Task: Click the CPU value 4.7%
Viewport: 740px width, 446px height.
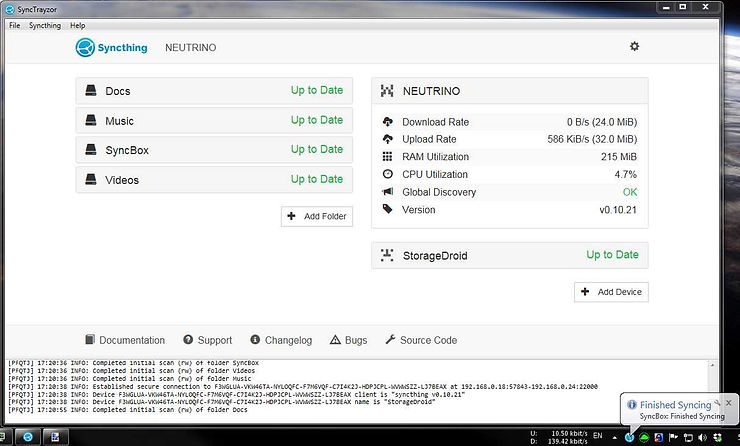Action: [x=625, y=174]
